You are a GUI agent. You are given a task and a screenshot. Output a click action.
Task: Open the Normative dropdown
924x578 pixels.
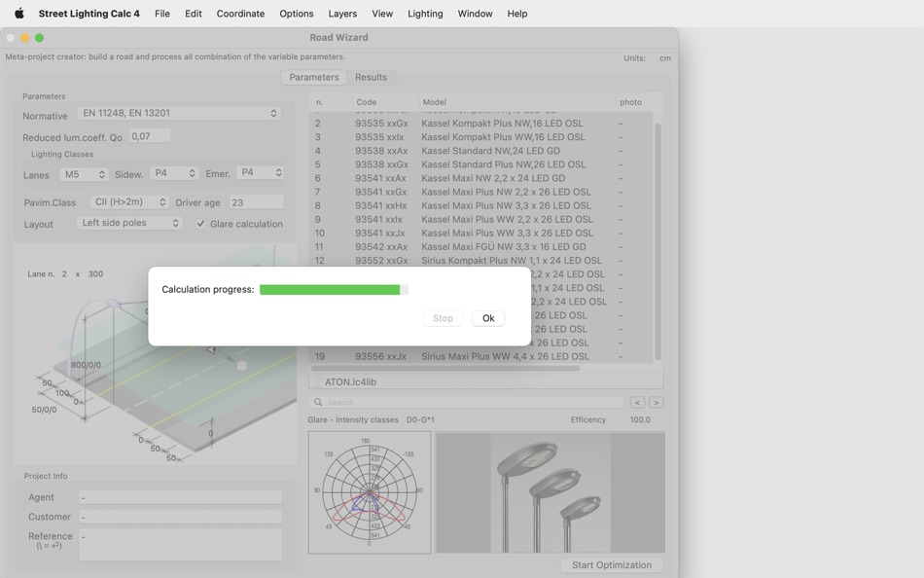(x=179, y=113)
